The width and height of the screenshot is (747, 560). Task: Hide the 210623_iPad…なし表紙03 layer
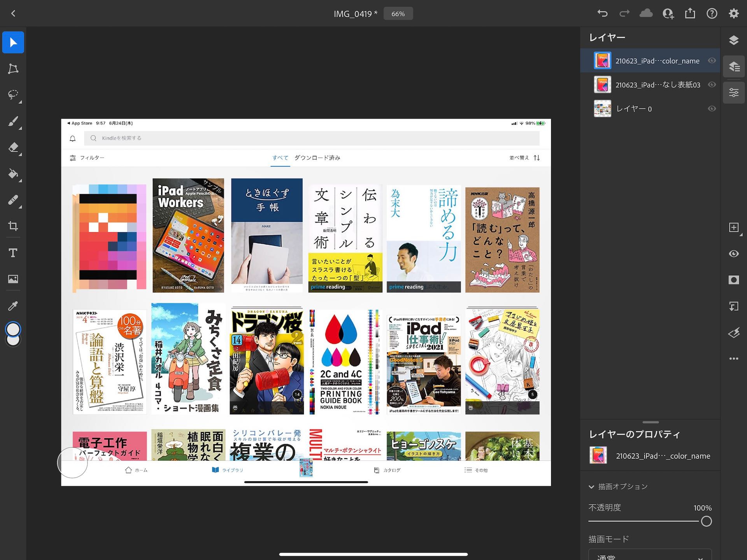point(713,84)
